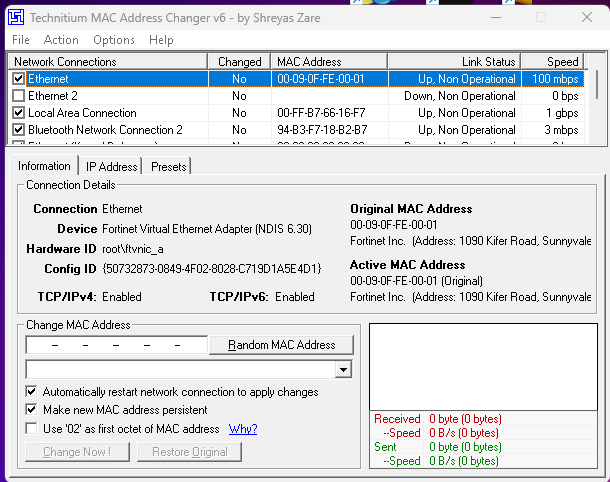Switch to the IP Address tab
This screenshot has width=610, height=482.
tap(111, 167)
